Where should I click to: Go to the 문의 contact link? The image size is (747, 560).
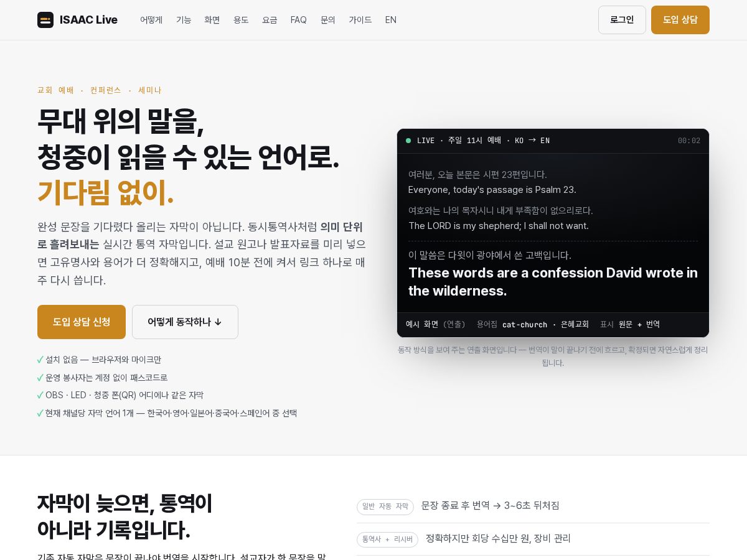pos(328,20)
